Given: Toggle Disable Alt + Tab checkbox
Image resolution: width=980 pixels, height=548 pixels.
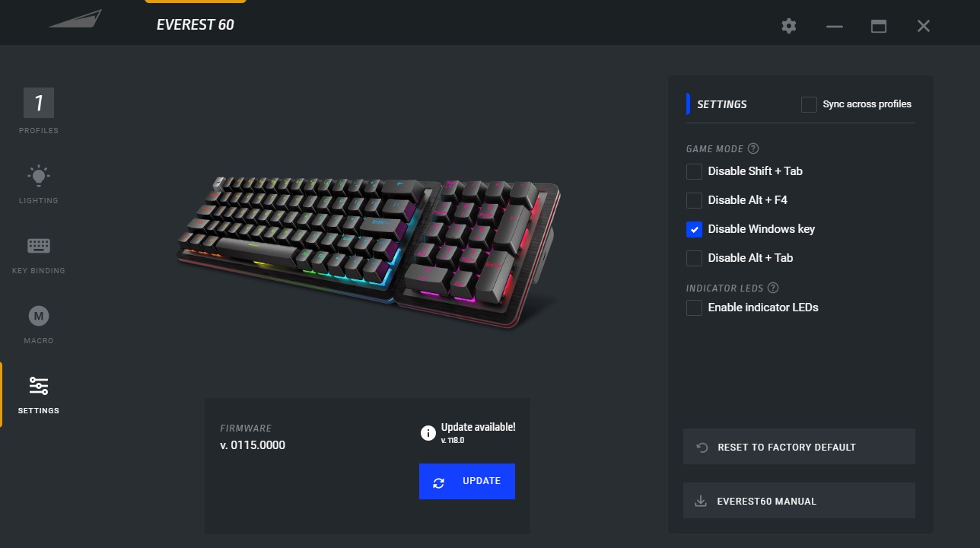Looking at the screenshot, I should click(694, 258).
